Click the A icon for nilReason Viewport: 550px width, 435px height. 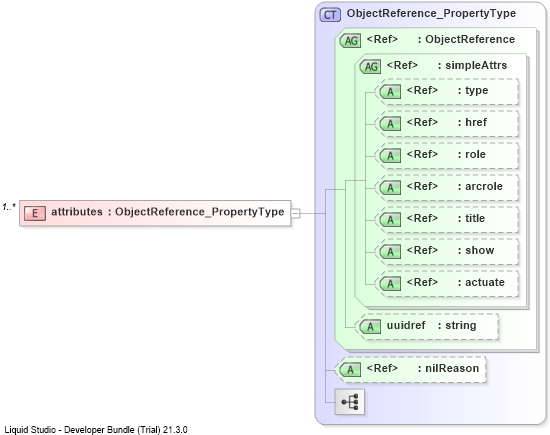[350, 370]
